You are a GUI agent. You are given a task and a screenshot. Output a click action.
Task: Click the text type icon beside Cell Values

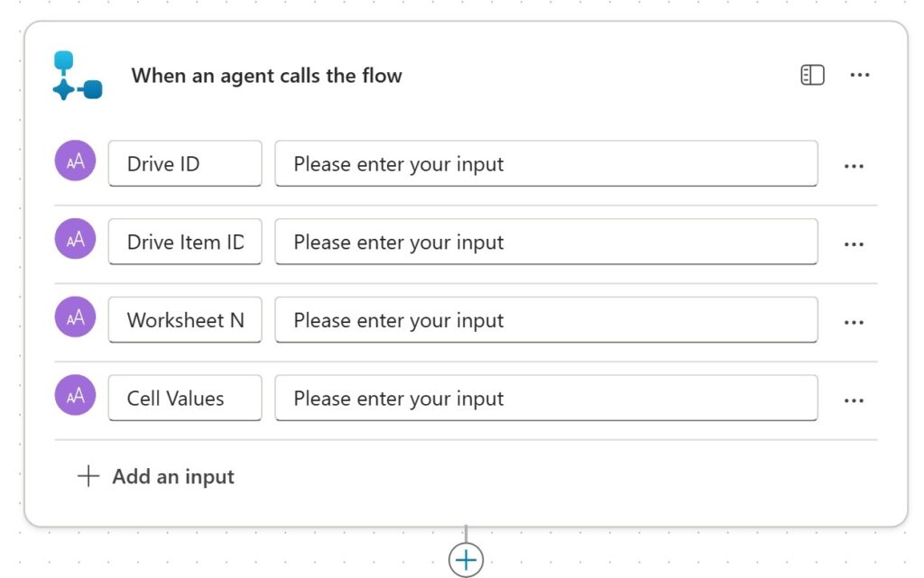[75, 395]
